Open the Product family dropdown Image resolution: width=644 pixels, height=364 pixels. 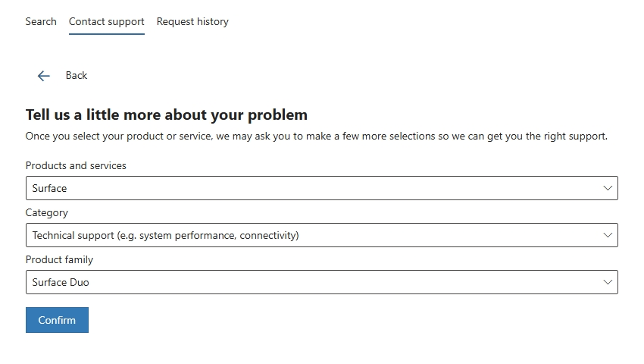tap(321, 282)
